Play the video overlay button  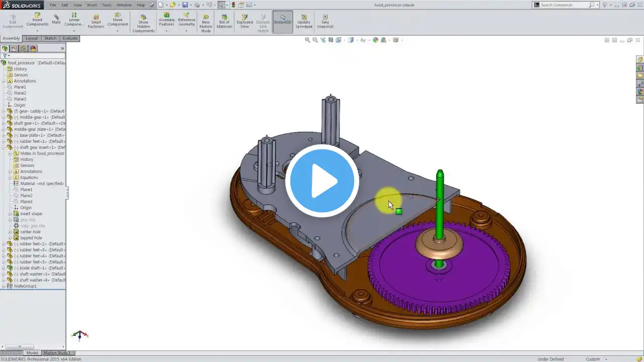tap(322, 181)
